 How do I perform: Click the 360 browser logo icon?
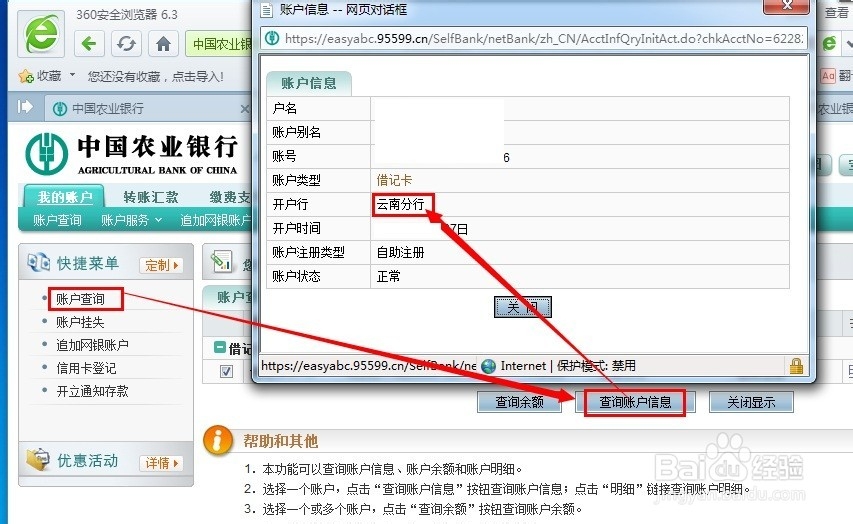41,34
